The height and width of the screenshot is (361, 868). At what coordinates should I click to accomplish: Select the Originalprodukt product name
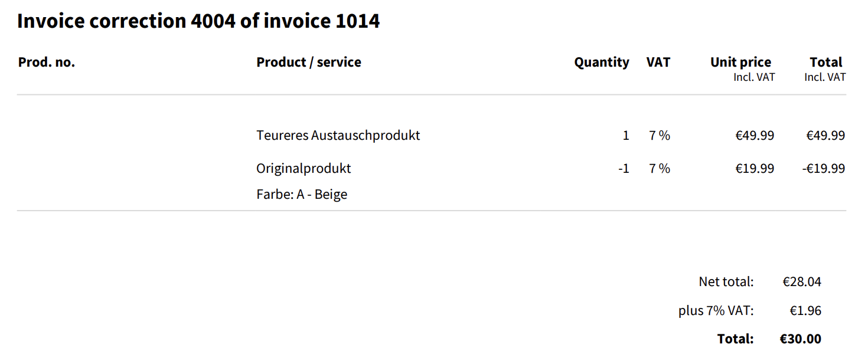pos(304,169)
